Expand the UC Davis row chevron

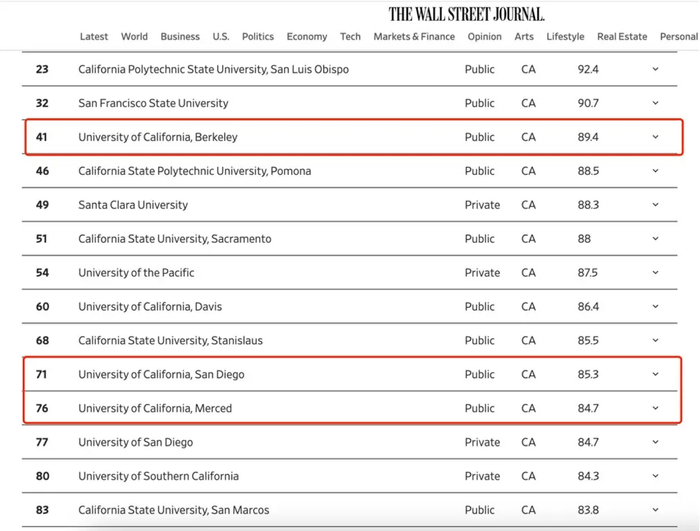click(655, 307)
